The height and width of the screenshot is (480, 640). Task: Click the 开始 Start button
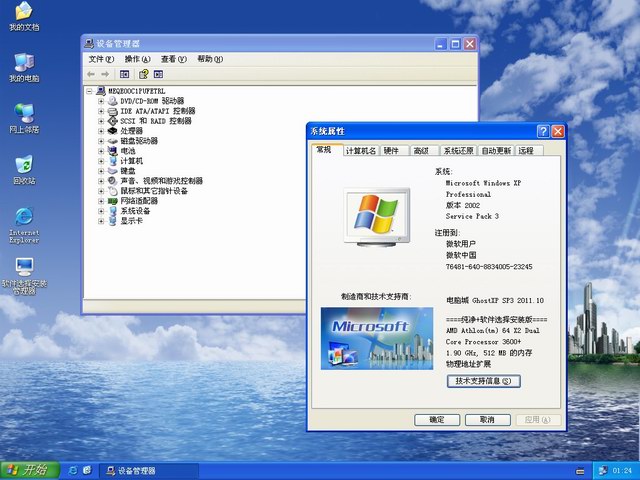tap(29, 470)
